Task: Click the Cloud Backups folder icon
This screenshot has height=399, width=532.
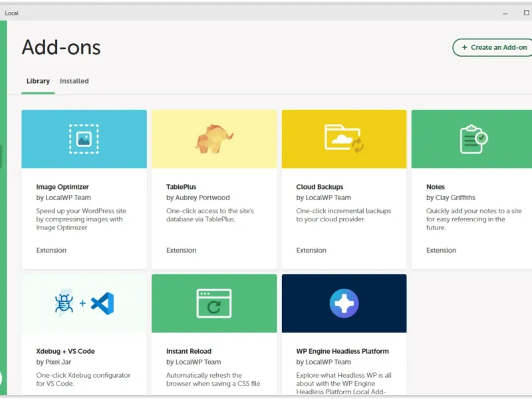Action: coord(344,139)
